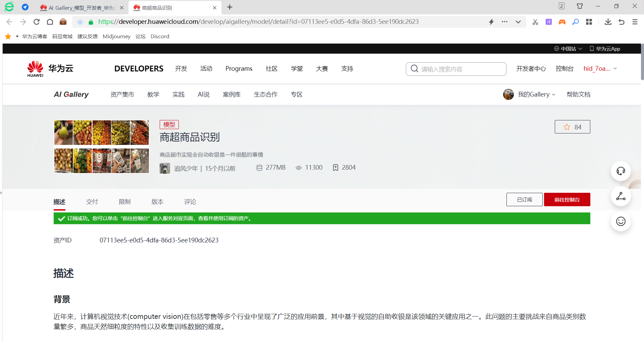
Task: Close the 商超商品识别 browser tab
Action: tap(215, 8)
